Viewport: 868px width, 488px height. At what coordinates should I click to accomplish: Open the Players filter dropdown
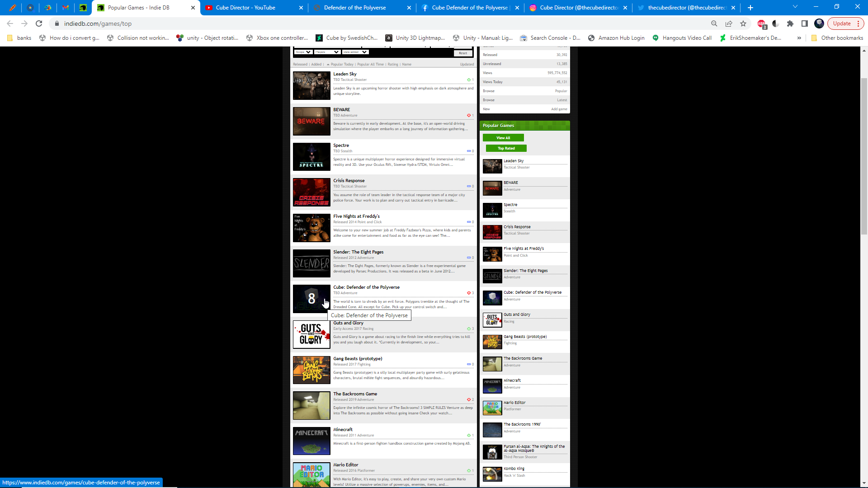point(327,52)
